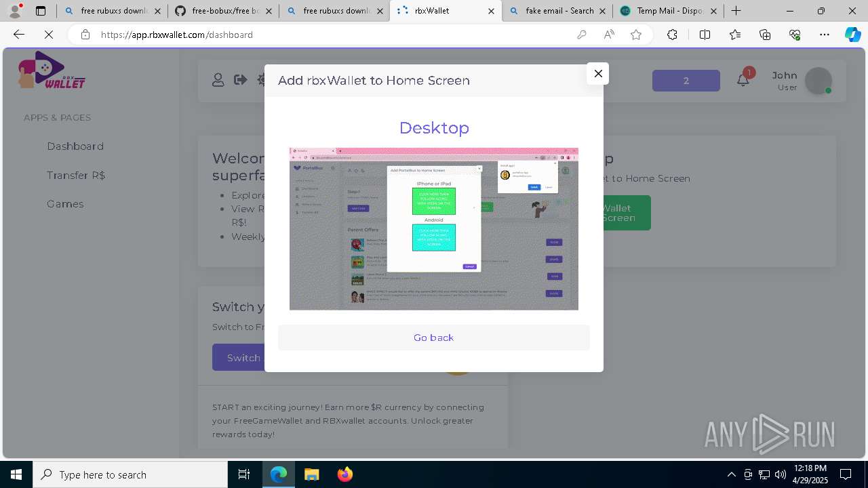Screen dimensions: 868x488
Task: Close the rbxWallet tab
Action: (x=491, y=11)
